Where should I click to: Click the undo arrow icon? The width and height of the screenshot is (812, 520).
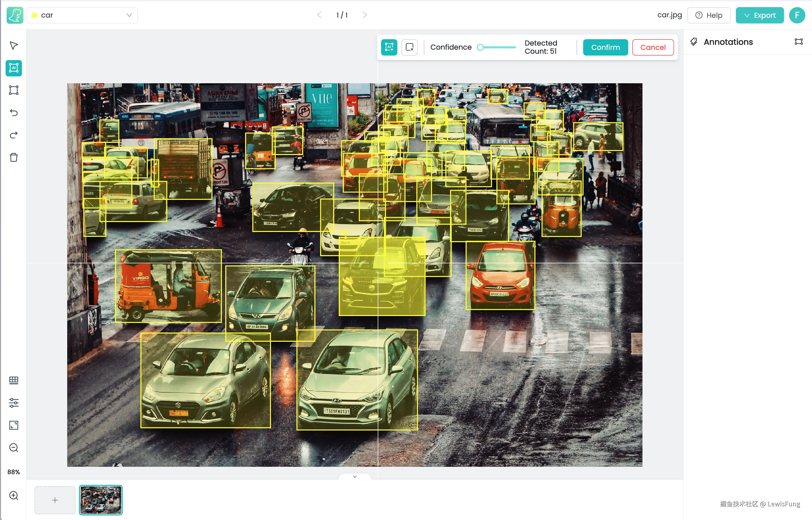13,113
